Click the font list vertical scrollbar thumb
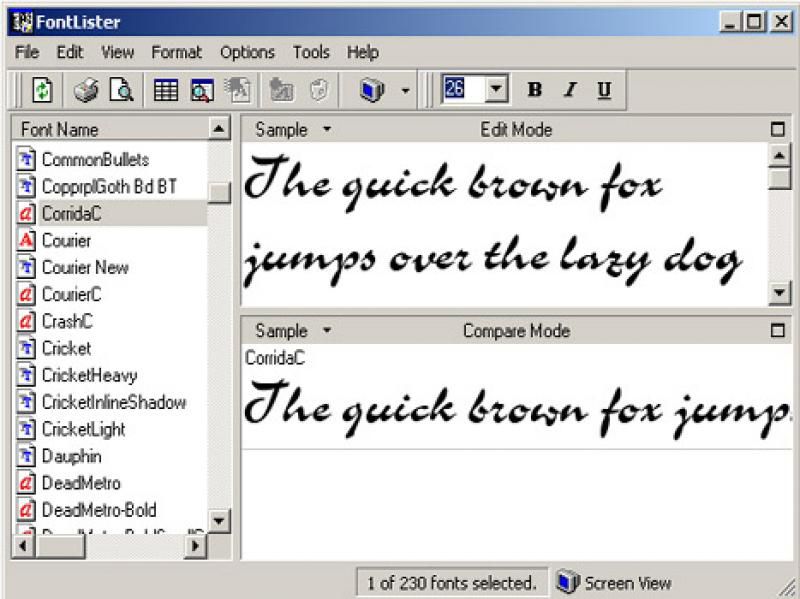The image size is (800, 599). click(x=220, y=192)
